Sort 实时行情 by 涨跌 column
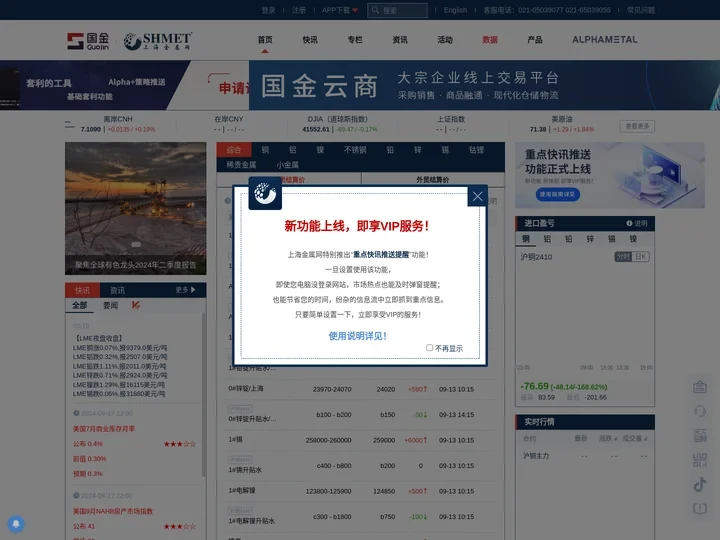 pos(608,439)
